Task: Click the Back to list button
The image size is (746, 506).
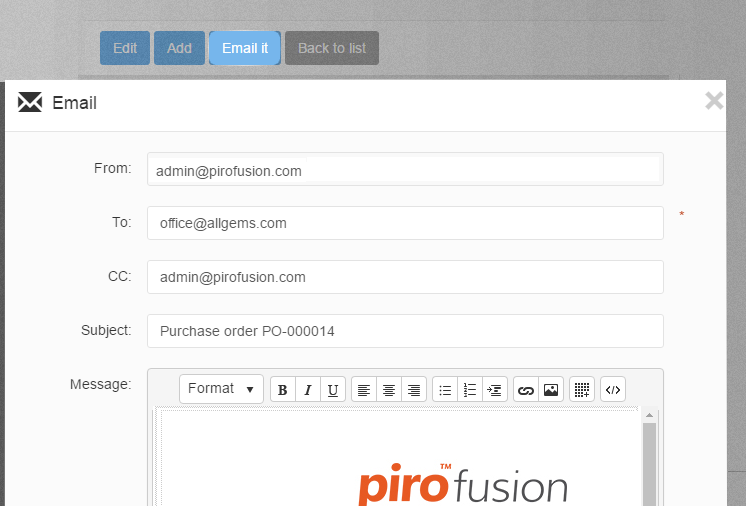Action: point(332,48)
